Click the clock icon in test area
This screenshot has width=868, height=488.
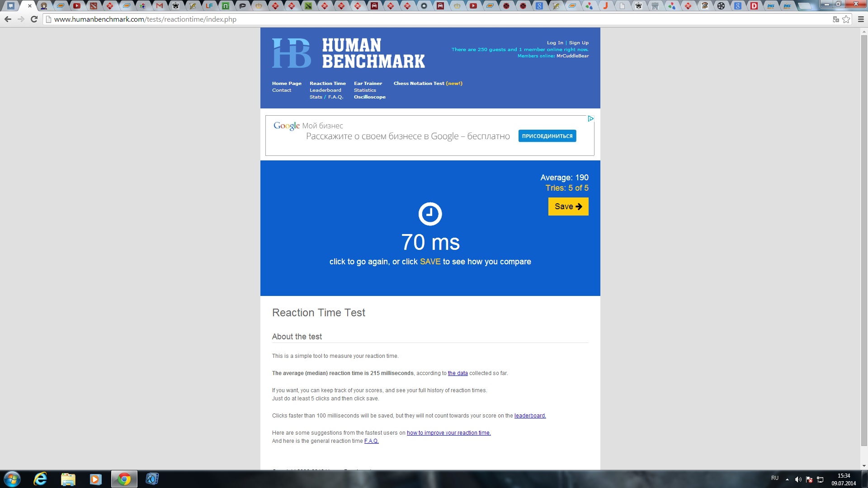pos(430,214)
